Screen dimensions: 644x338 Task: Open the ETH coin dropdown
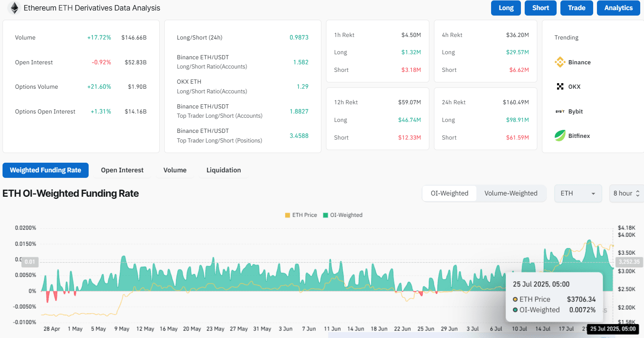point(578,193)
